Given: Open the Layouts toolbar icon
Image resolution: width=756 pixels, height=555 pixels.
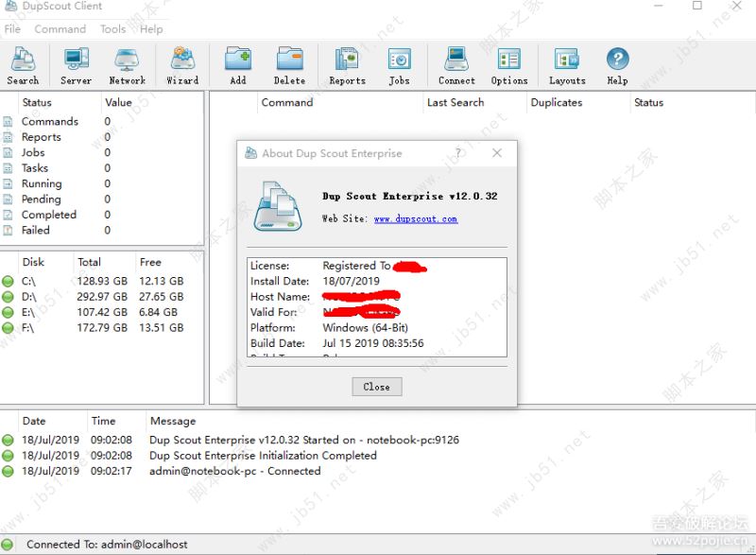Looking at the screenshot, I should coord(567,65).
